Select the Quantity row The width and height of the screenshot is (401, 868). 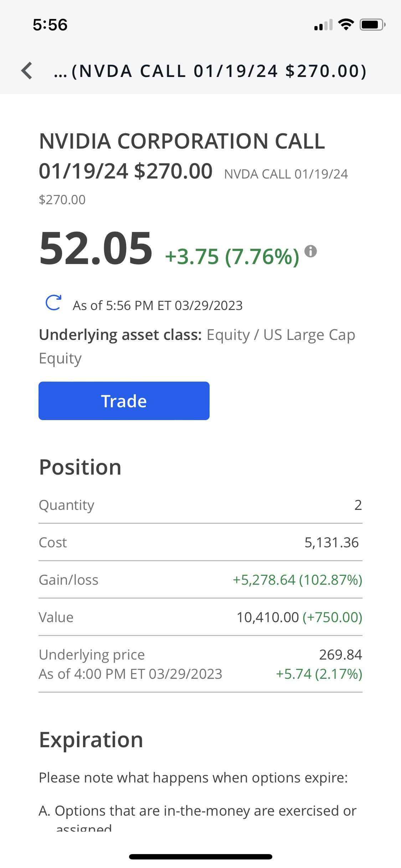pos(200,505)
